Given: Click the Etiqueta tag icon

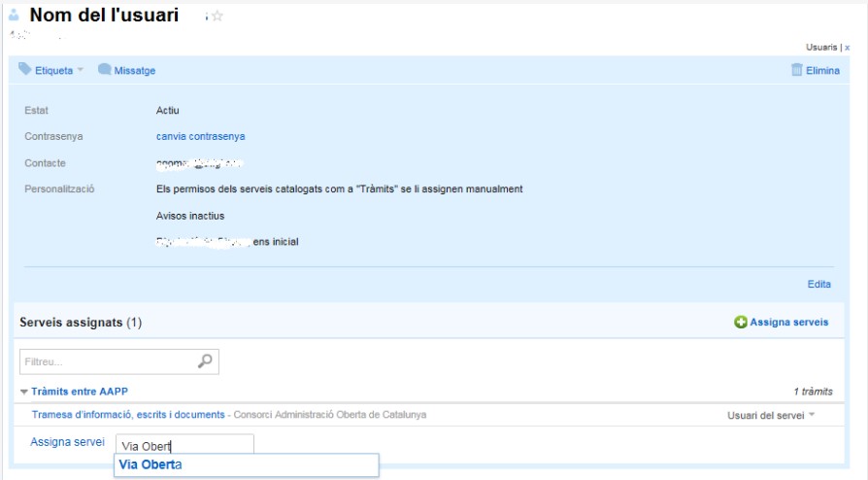Looking at the screenshot, I should tap(25, 70).
